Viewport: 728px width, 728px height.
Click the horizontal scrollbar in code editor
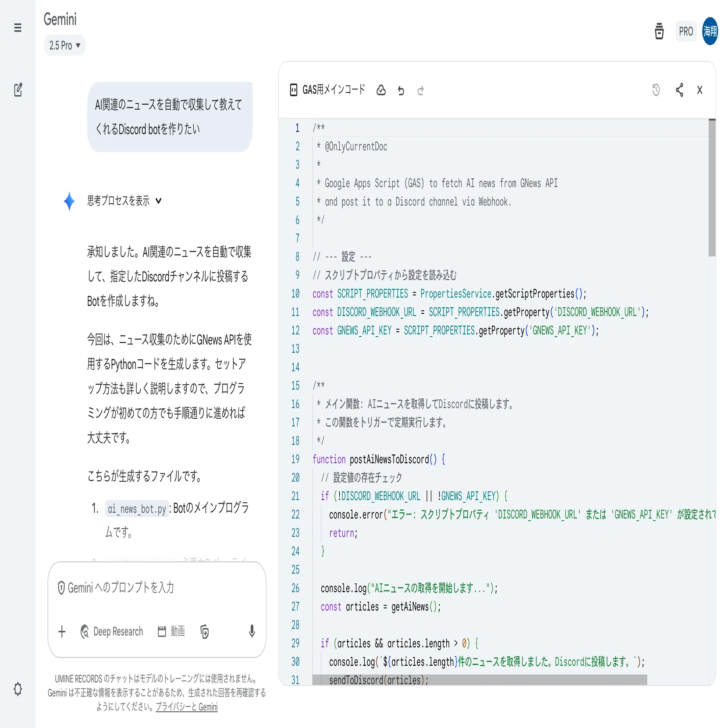pyautogui.click(x=479, y=680)
